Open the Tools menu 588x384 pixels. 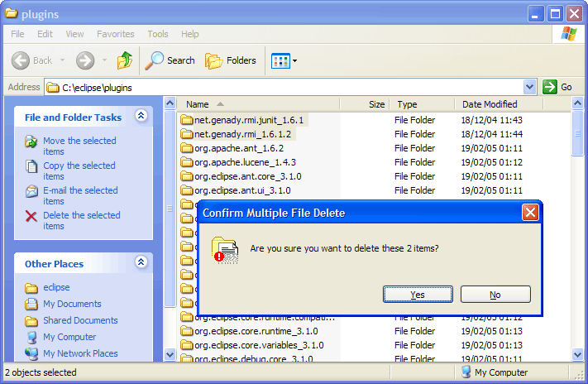coord(158,34)
